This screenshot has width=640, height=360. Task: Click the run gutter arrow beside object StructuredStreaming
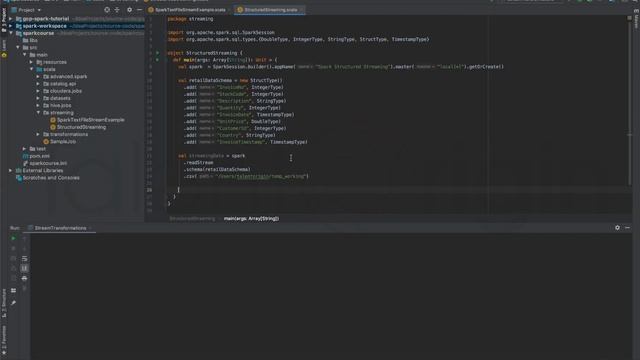click(158, 53)
